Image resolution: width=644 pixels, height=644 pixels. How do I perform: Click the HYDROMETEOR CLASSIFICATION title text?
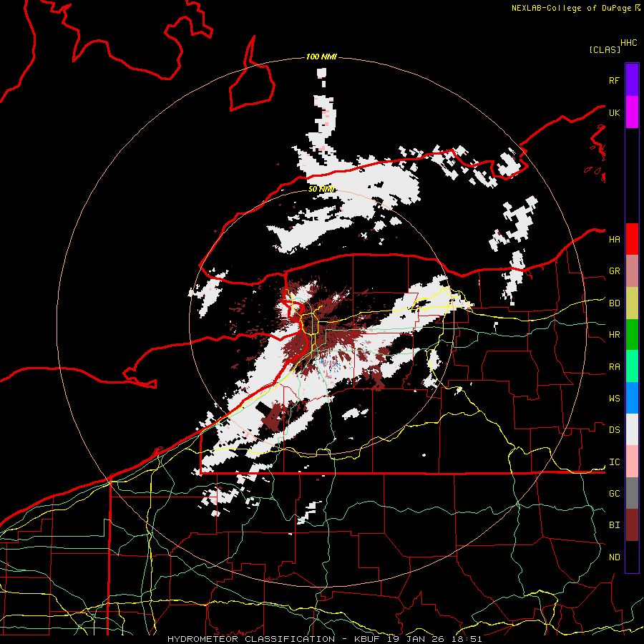point(251,639)
